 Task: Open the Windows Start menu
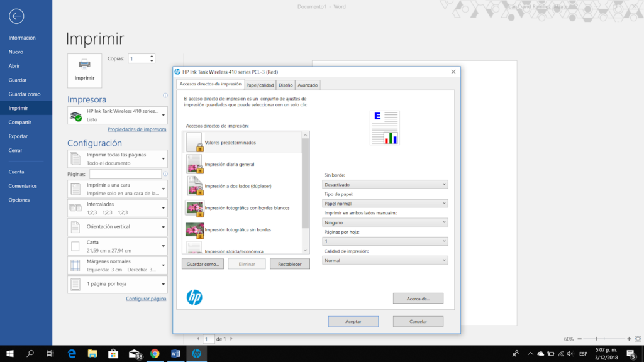coord(10,353)
